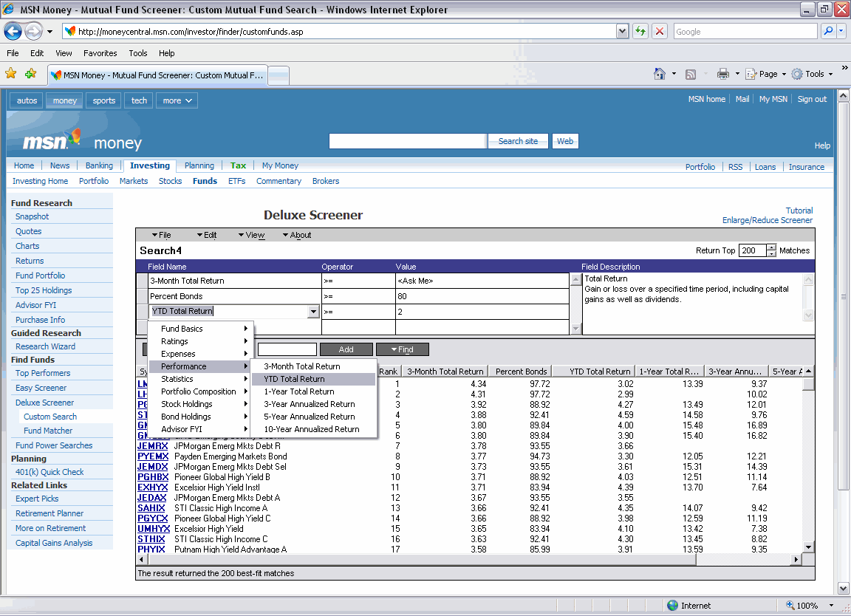
Task: Click the Home icon in IE toolbar
Action: click(660, 74)
